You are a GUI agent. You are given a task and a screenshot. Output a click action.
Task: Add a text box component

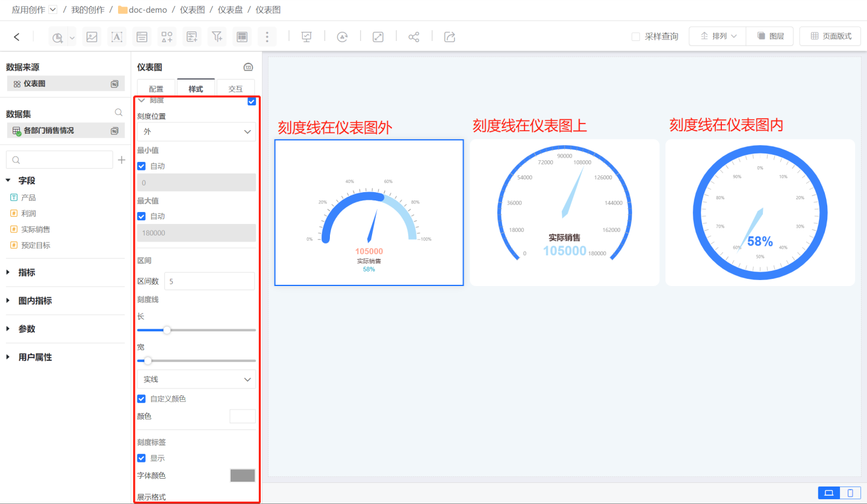coord(117,37)
